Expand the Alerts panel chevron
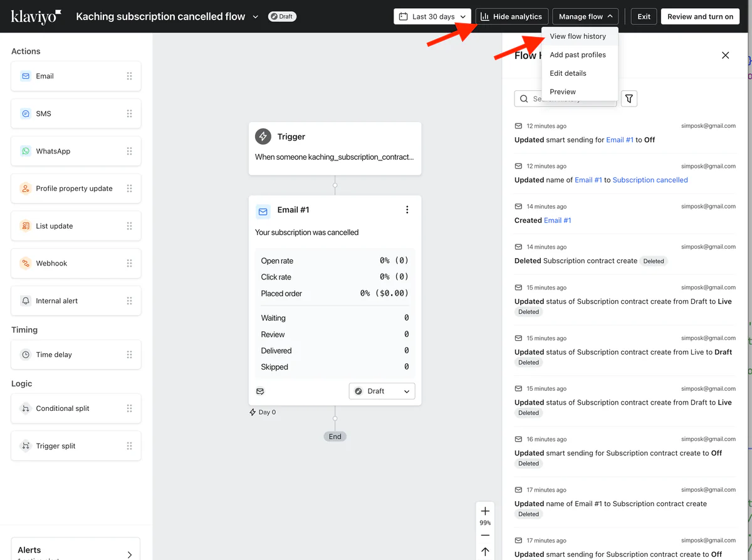Image resolution: width=752 pixels, height=560 pixels. click(130, 554)
